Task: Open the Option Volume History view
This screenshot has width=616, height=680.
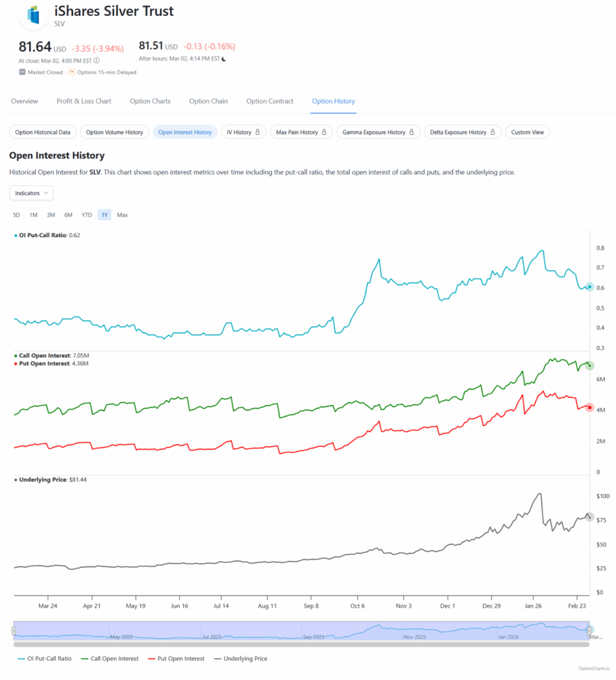Action: (x=114, y=132)
